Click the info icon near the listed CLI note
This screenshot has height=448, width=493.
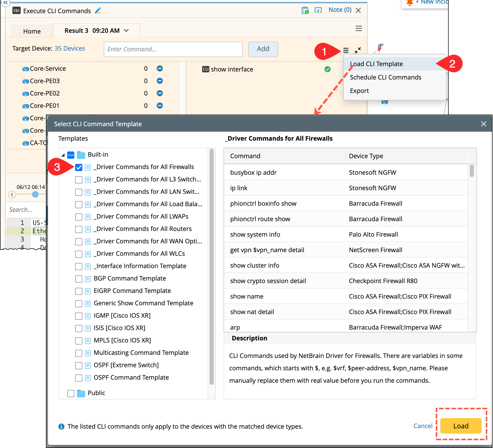(61, 426)
